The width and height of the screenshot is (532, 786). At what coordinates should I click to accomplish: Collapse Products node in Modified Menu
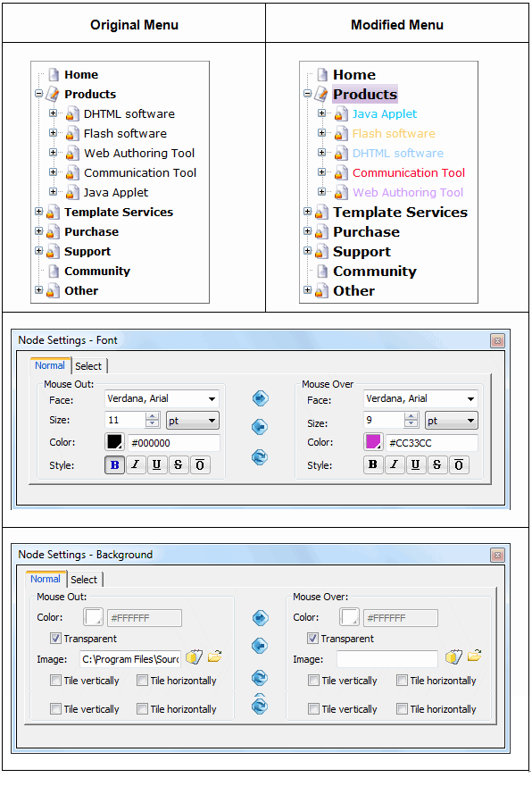308,93
